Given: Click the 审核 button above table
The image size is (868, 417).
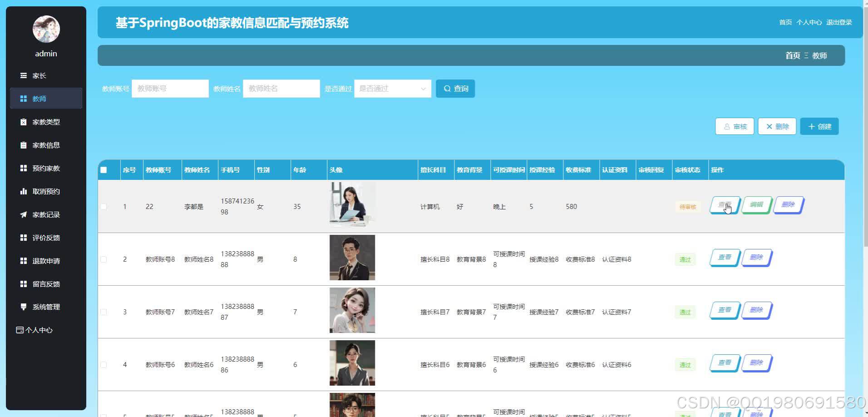Looking at the screenshot, I should 735,126.
